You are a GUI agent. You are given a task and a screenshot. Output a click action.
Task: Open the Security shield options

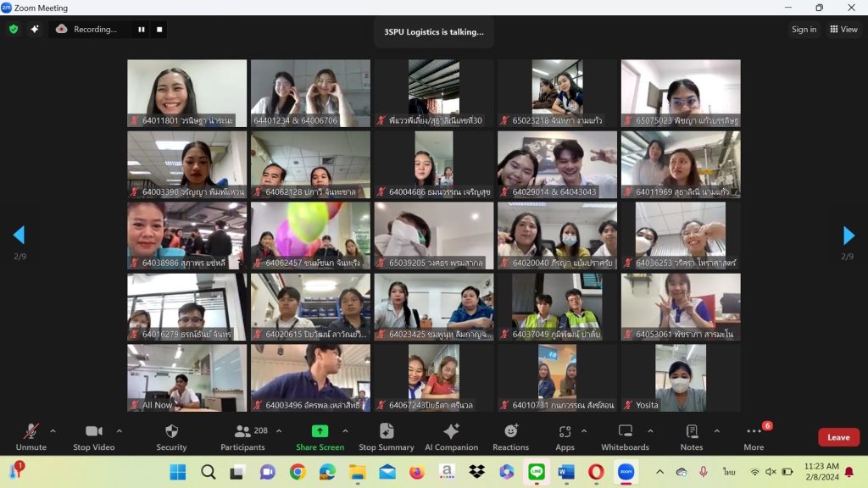coord(171,437)
